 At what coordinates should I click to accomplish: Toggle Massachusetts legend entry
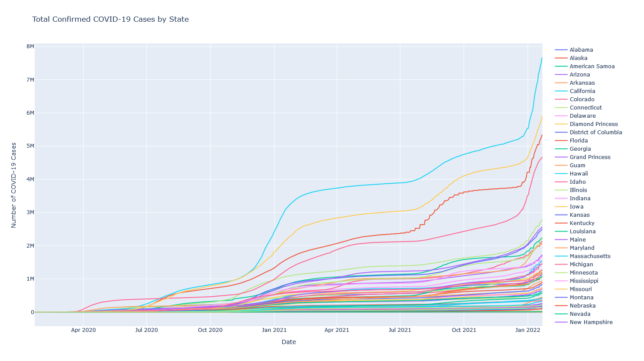[x=590, y=256]
